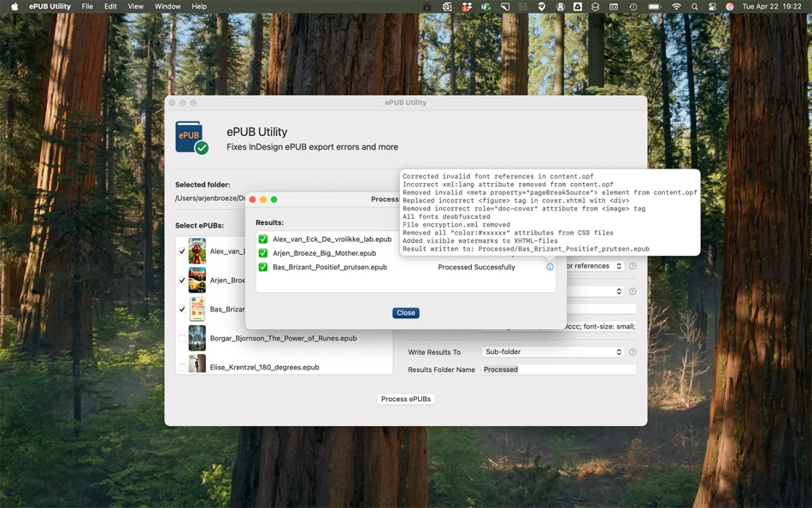Screen dimensions: 812x508
Task: Click the bear icon in the menu bar
Action: (x=560, y=7)
